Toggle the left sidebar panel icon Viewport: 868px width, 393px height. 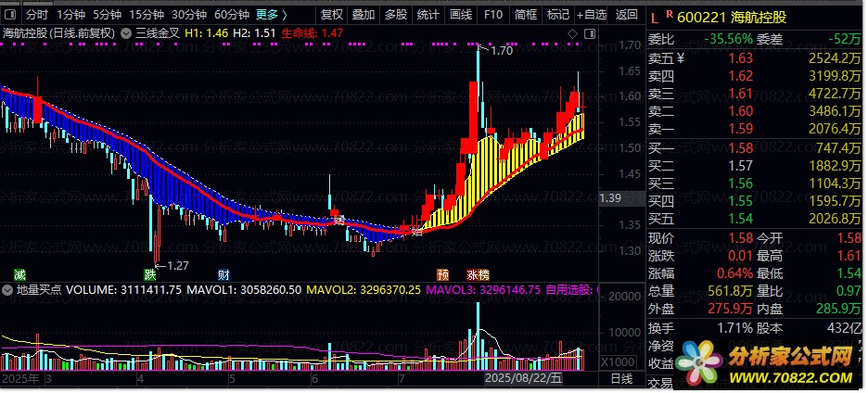tap(10, 15)
